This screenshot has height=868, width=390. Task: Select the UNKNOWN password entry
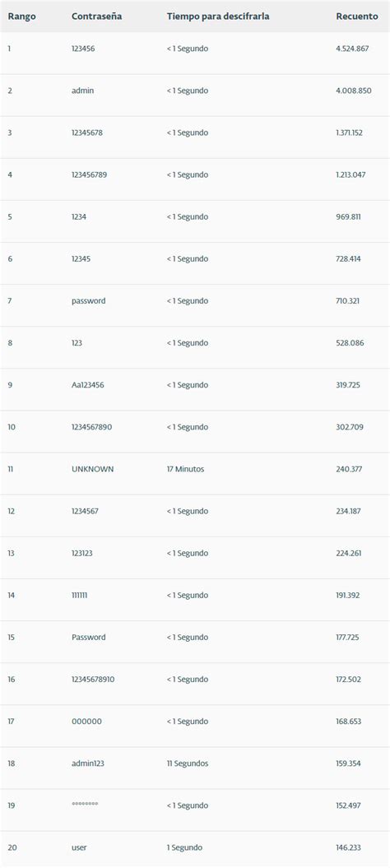click(92, 469)
